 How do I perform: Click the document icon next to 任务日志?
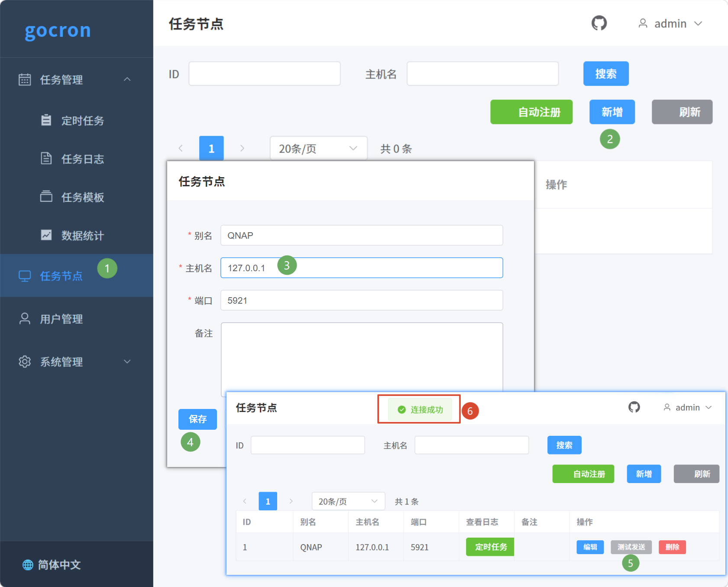(x=46, y=159)
